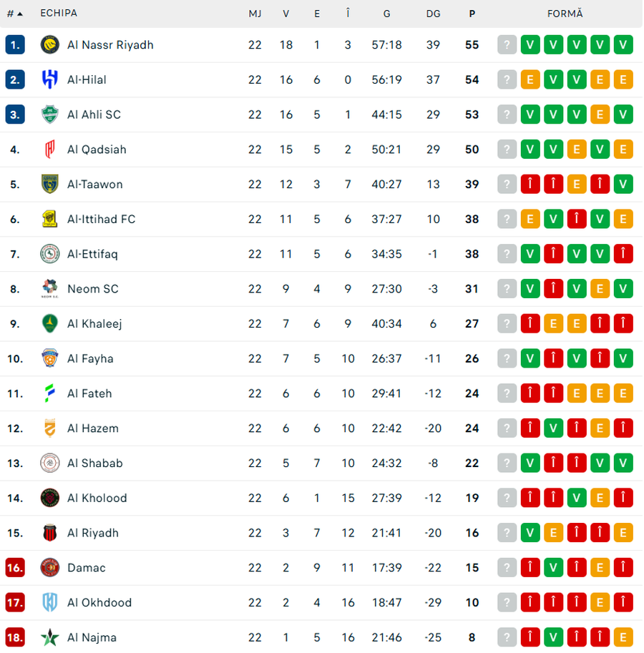Click the Al Qadsiah team logo

coord(49,149)
